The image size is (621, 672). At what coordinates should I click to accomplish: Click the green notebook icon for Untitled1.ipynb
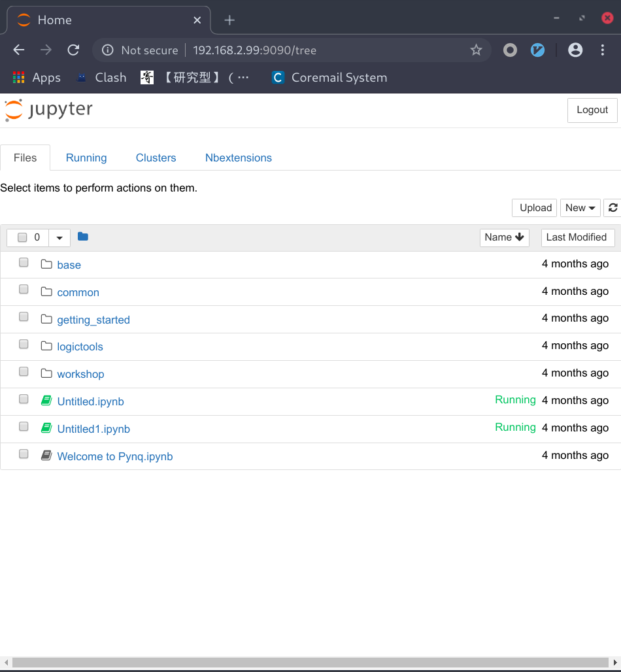pyautogui.click(x=46, y=428)
